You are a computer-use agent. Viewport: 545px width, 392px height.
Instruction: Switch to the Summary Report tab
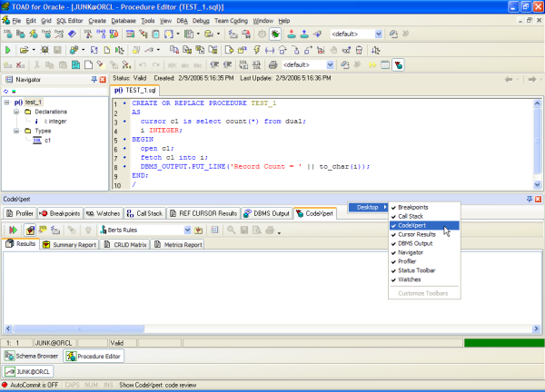coord(70,245)
